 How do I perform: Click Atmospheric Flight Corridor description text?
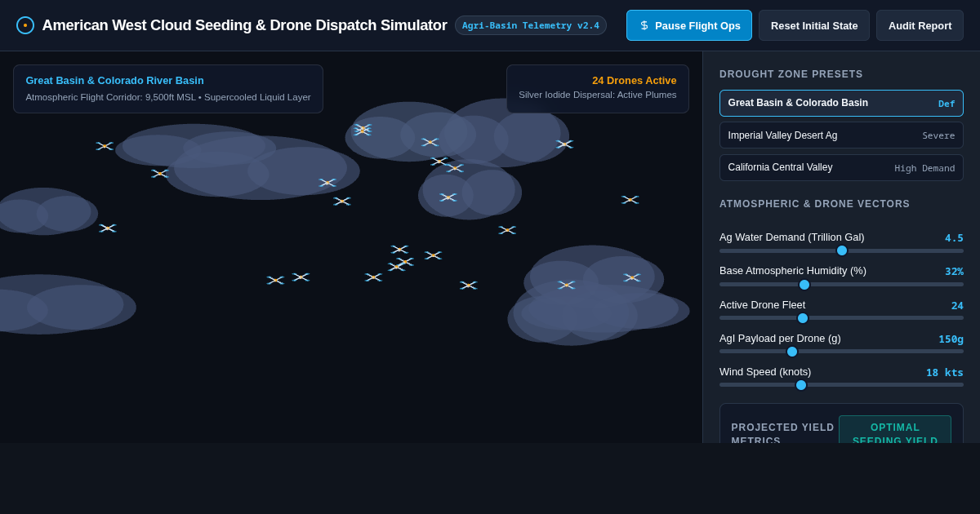[168, 97]
